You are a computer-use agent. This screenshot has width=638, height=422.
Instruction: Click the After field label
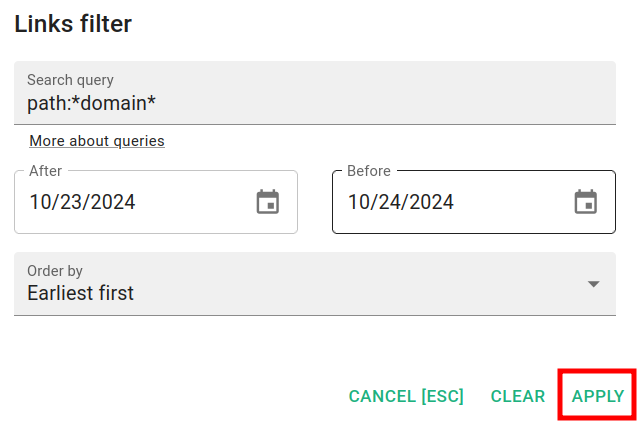45,171
